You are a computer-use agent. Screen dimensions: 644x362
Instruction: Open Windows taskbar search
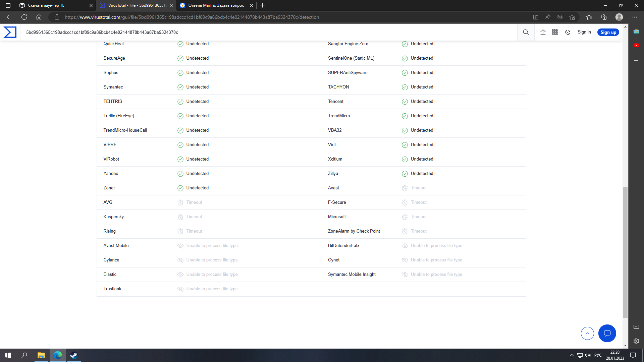click(24, 355)
